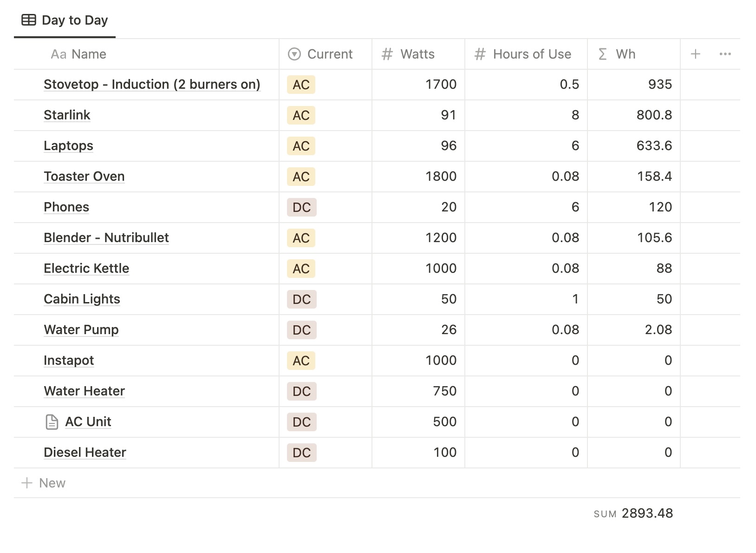Click the table icon beside Day to Day
Screen dimensions: 756x553
(29, 20)
